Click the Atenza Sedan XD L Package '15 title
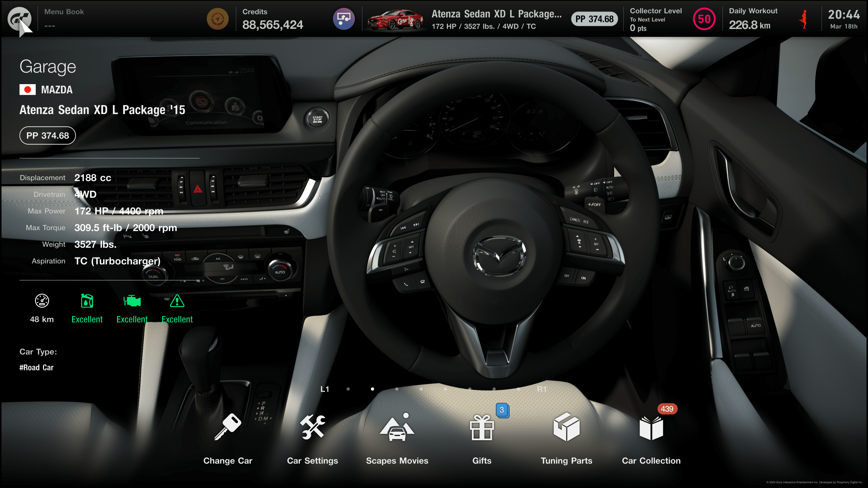The height and width of the screenshot is (488, 868). [x=102, y=110]
